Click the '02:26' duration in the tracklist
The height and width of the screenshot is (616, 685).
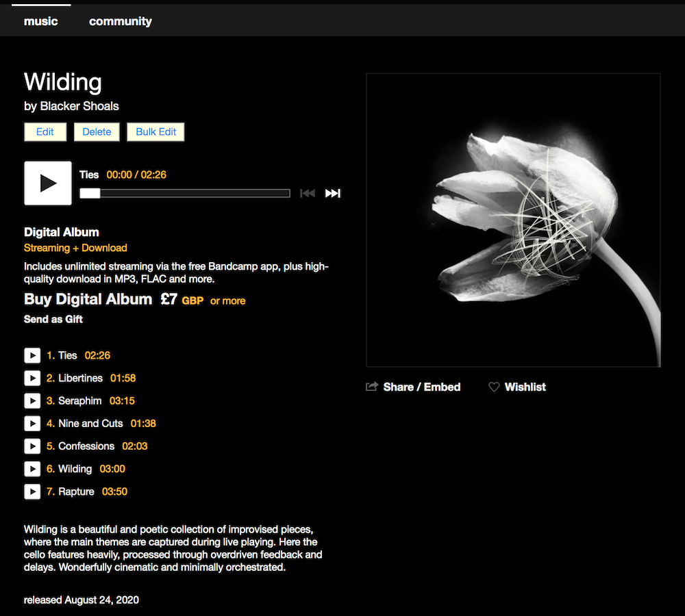coord(97,355)
